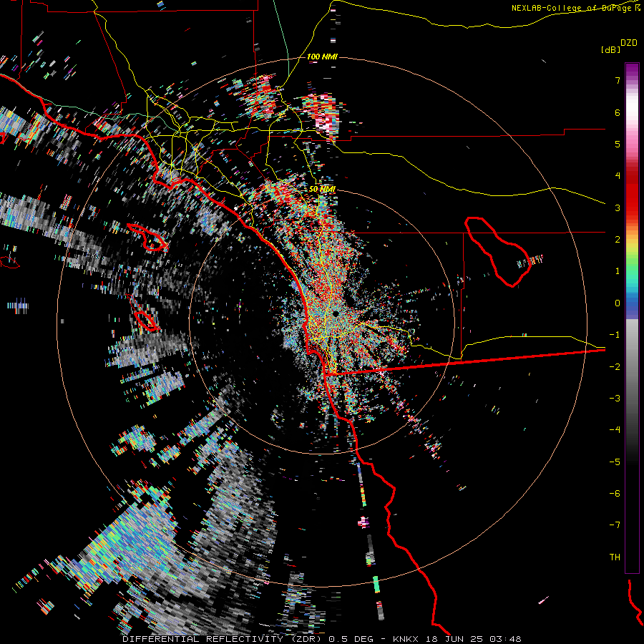Click the black radar site dot at center
Viewport: 644px width, 644px height.
click(336, 313)
